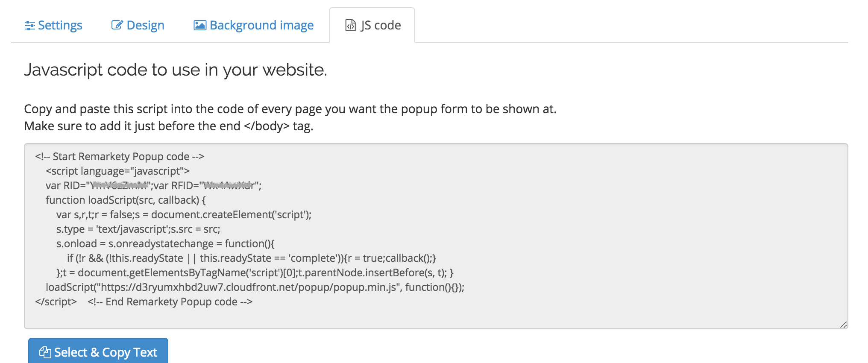
Task: Click the 'if (!r && (!this.readyState' line
Action: coord(251,258)
